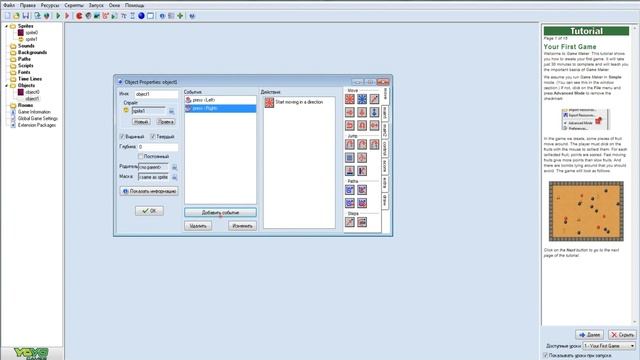Image resolution: width=640 pixels, height=360 pixels.
Task: Click the Глубина (depth) input field
Action: 158,147
